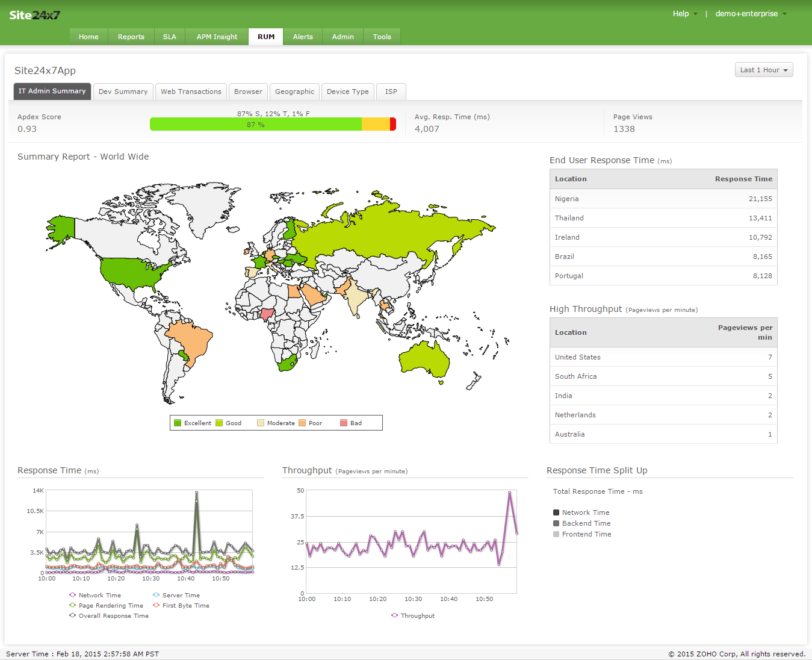Switch to the Geographic tab
The height and width of the screenshot is (660, 812).
(294, 92)
